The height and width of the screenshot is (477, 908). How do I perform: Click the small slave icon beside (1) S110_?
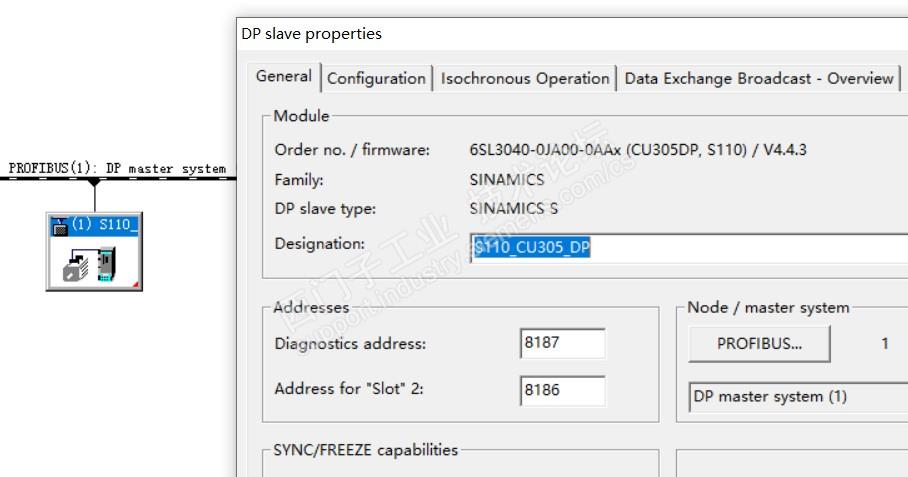click(59, 226)
